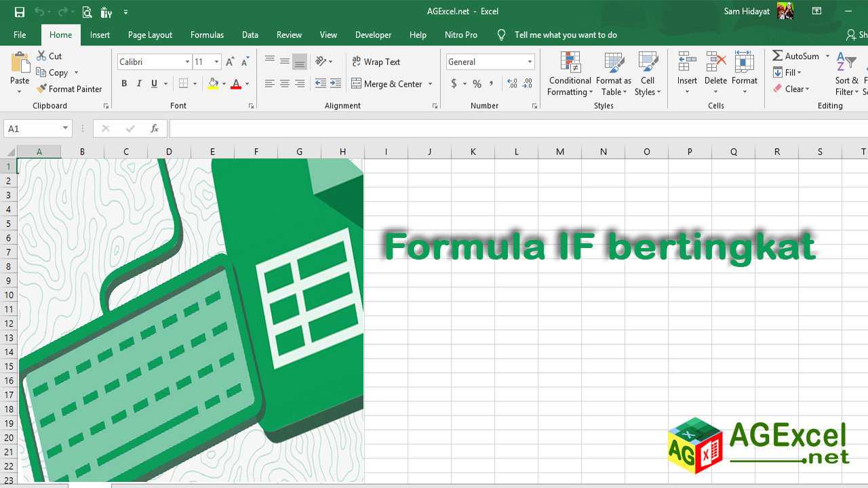Decrease font size with small A icon
This screenshot has width=868, height=488.
245,62
